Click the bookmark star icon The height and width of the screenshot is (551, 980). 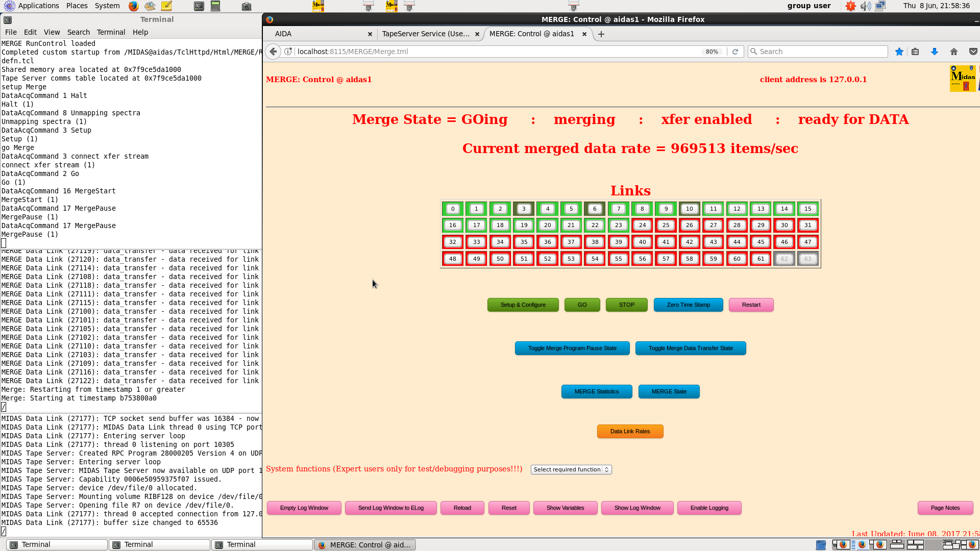899,52
